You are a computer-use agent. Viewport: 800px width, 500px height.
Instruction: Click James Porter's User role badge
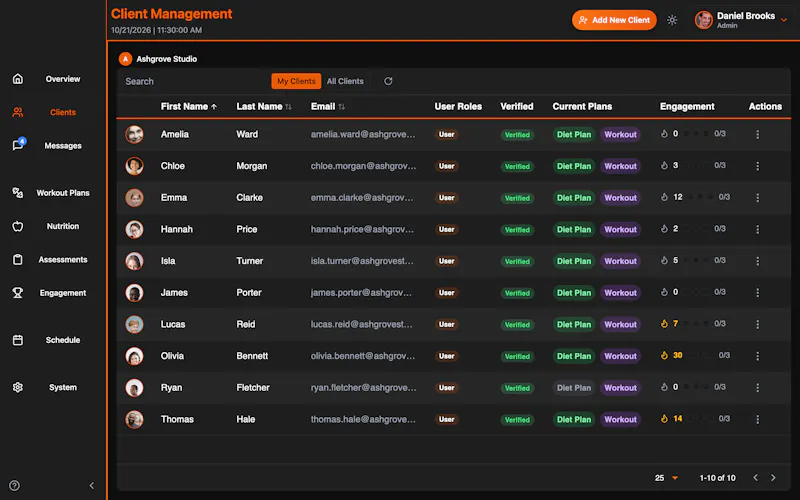pos(446,292)
